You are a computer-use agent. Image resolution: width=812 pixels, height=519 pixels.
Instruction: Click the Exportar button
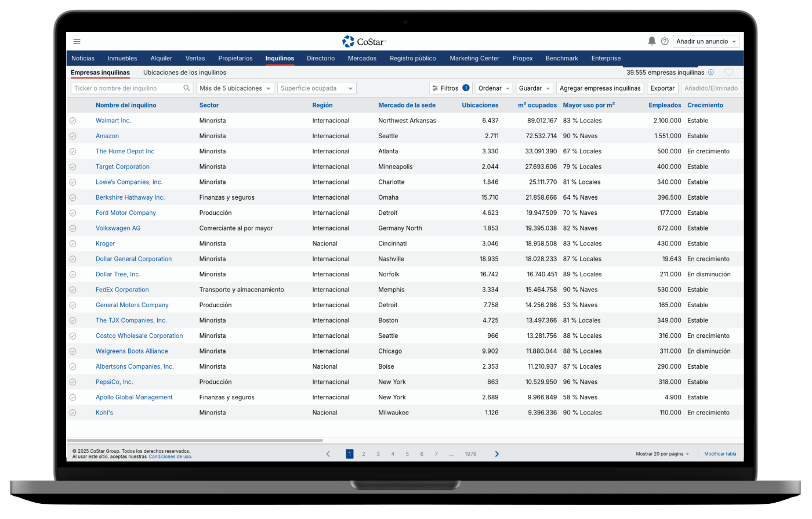[x=662, y=88]
